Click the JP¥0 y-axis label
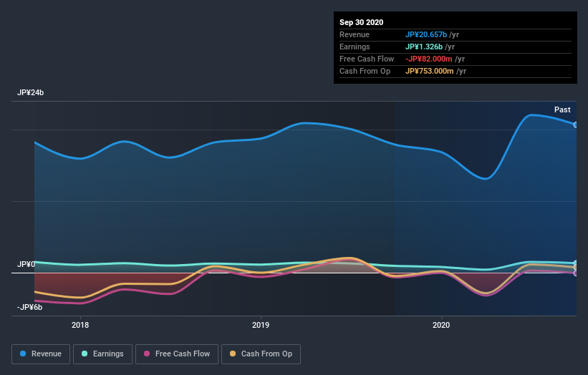588x375 pixels. point(26,265)
